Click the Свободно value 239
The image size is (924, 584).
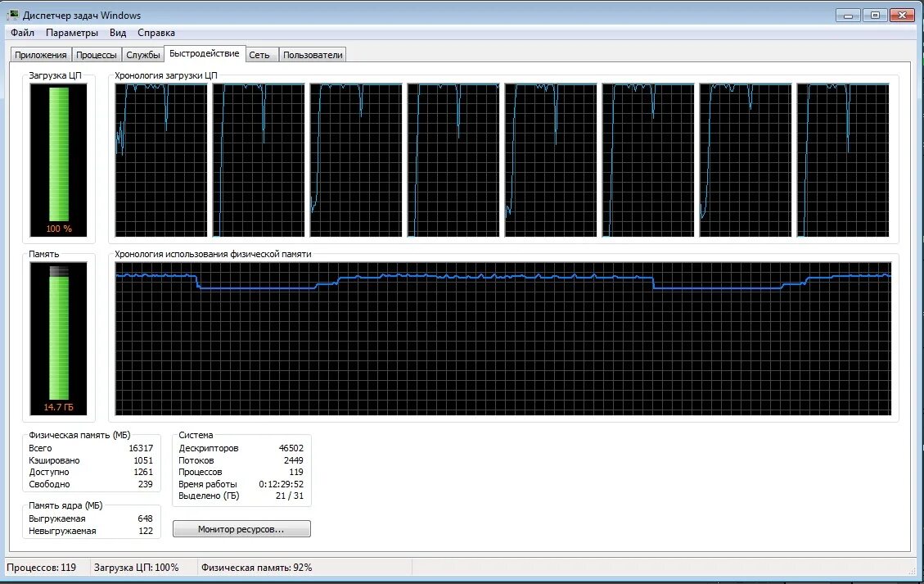pos(145,484)
